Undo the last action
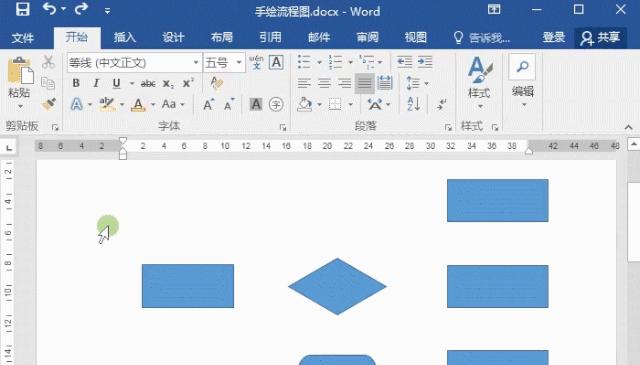 tap(49, 9)
